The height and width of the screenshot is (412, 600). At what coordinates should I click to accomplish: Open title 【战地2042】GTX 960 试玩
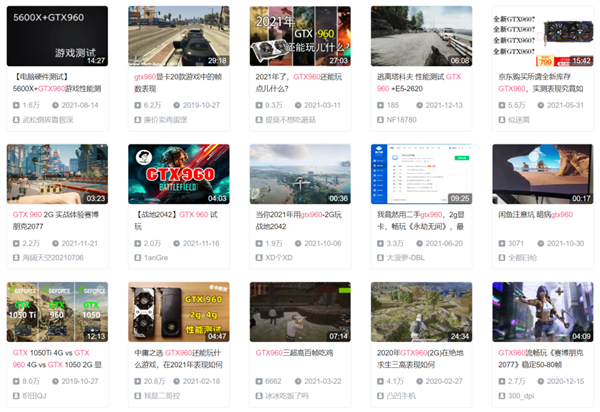click(176, 220)
